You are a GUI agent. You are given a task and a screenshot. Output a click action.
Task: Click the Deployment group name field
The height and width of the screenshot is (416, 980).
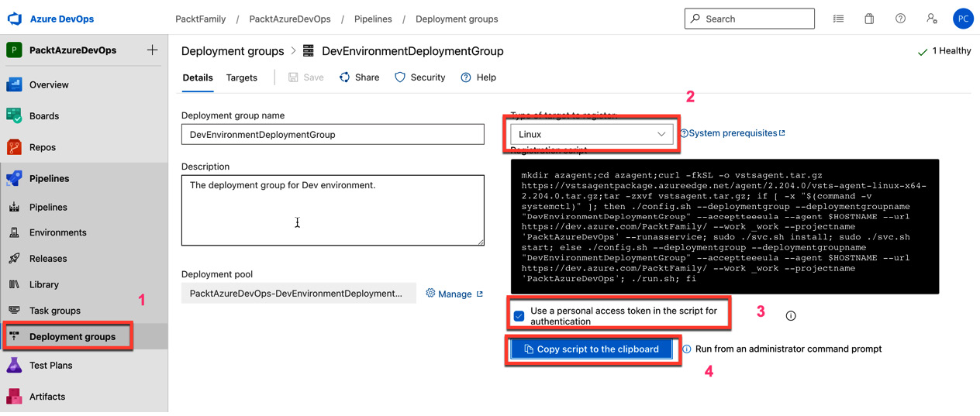(x=333, y=134)
